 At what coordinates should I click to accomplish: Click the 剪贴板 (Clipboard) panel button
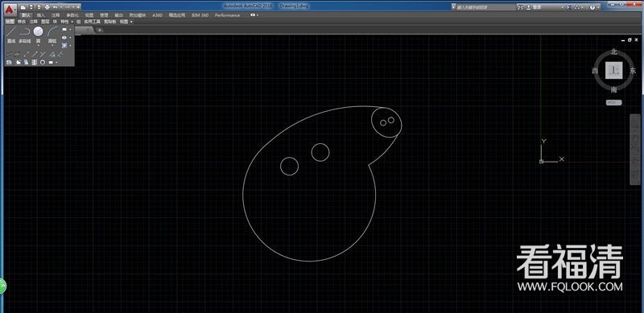[x=109, y=22]
